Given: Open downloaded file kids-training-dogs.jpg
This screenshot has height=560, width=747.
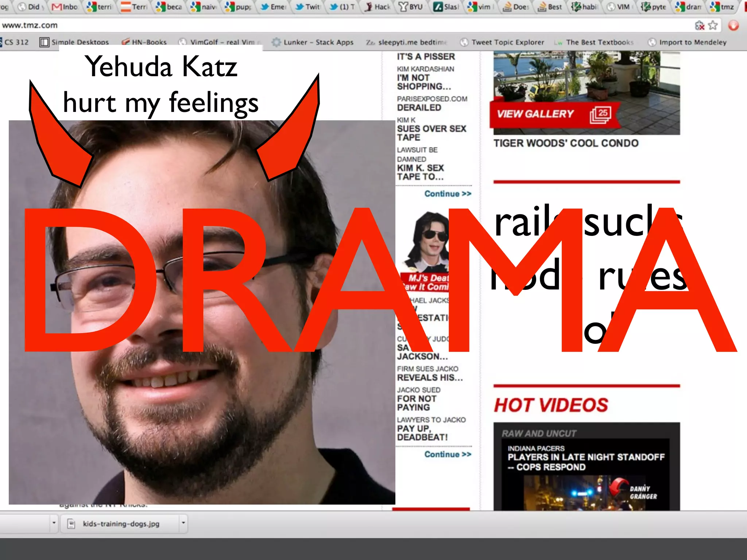Looking at the screenshot, I should pos(121,524).
